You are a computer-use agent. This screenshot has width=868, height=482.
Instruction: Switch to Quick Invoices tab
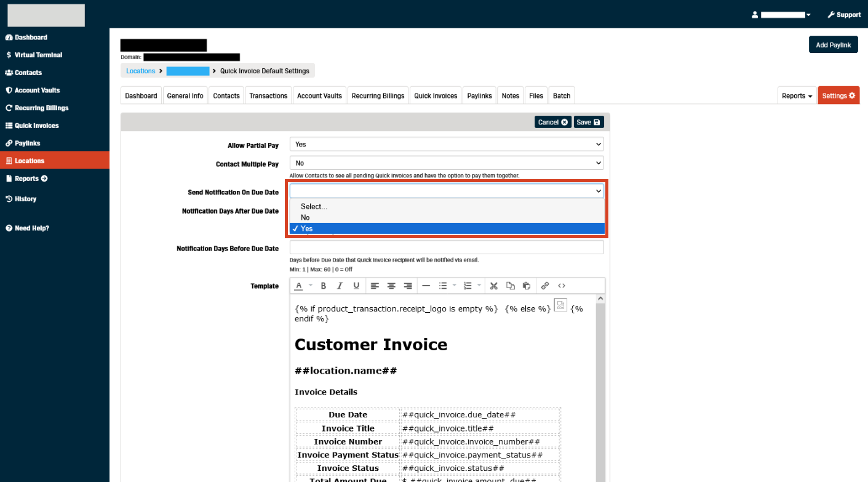[436, 95]
